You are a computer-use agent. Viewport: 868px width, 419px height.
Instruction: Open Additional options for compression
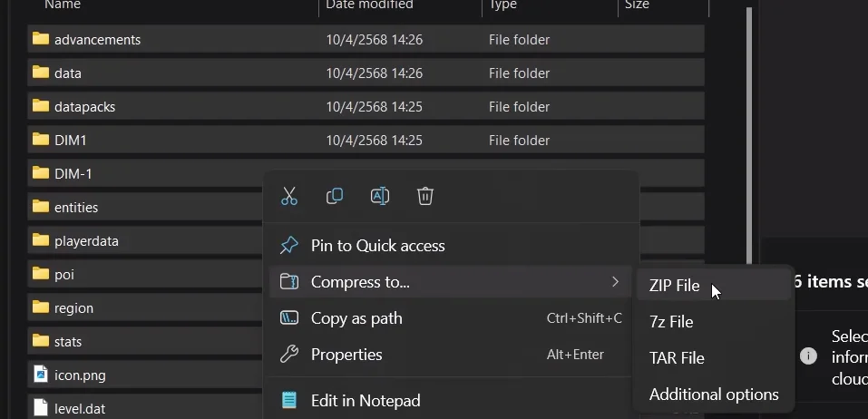[714, 395]
